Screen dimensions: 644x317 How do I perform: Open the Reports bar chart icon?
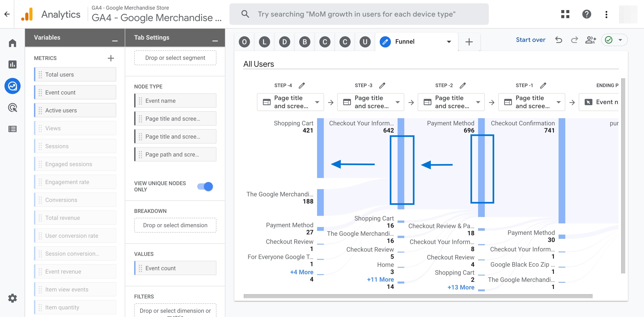(x=13, y=64)
